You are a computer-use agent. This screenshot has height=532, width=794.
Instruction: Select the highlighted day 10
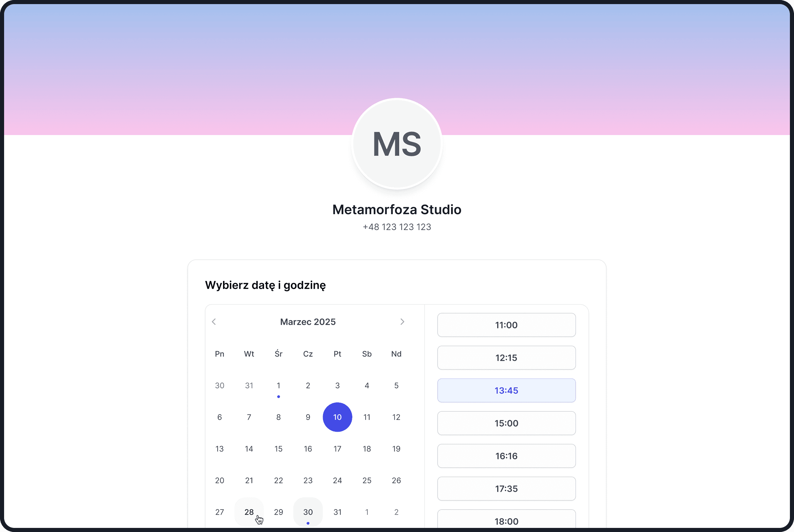(337, 417)
